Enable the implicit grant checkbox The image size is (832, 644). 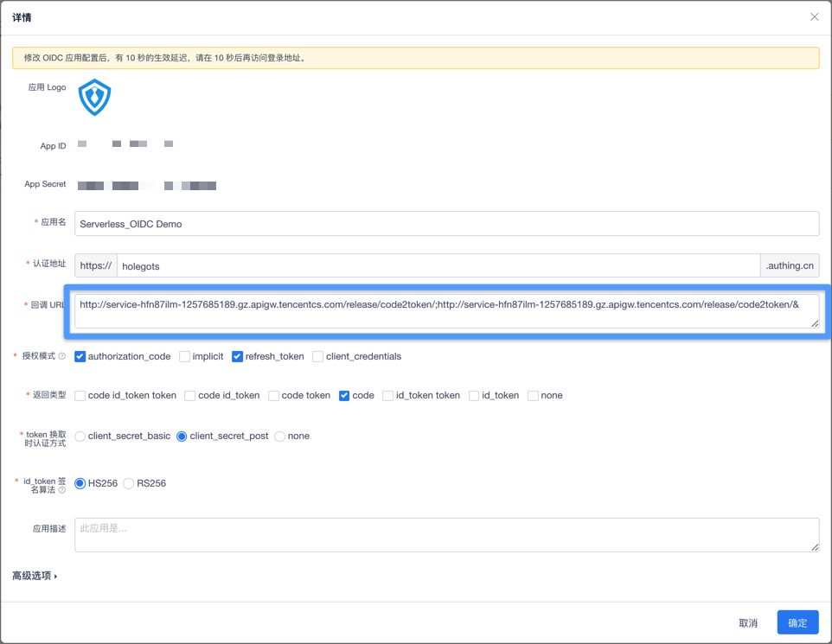click(185, 356)
